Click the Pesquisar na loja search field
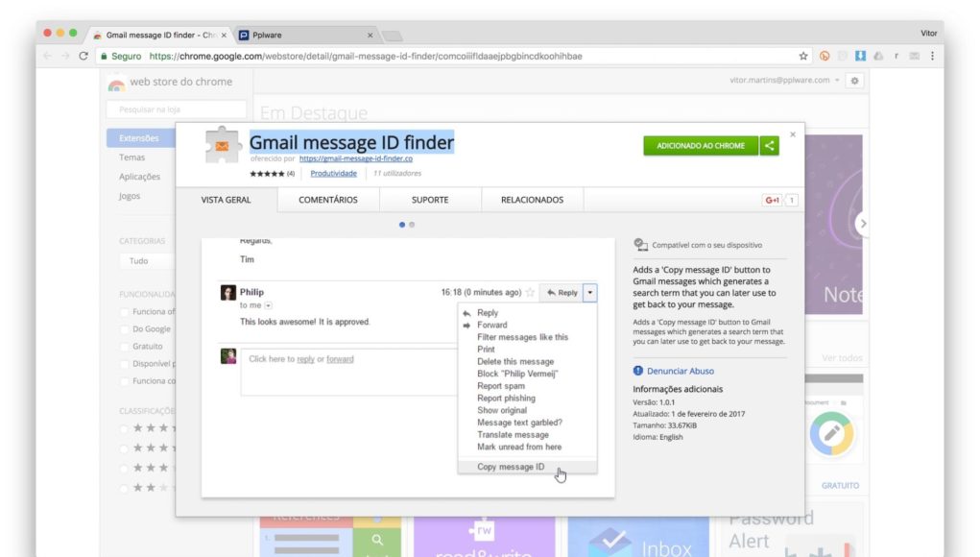 click(x=177, y=109)
